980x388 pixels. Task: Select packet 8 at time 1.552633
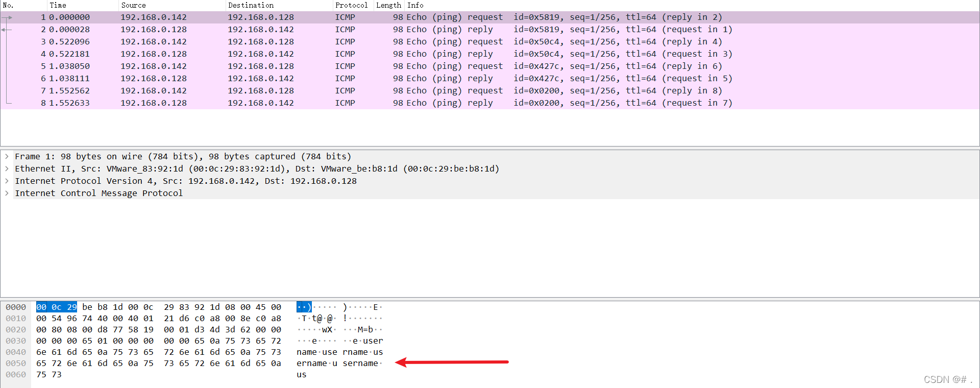click(x=490, y=103)
